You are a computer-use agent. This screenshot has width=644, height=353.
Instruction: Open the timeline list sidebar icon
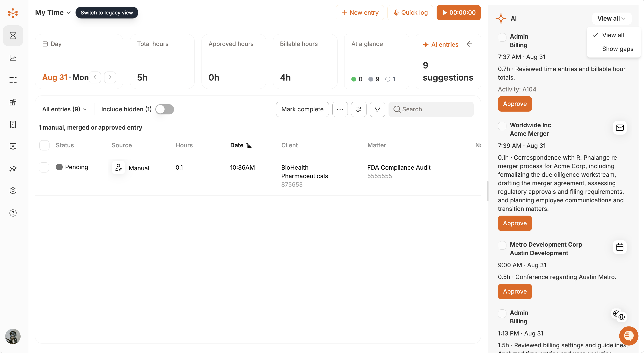tap(13, 80)
